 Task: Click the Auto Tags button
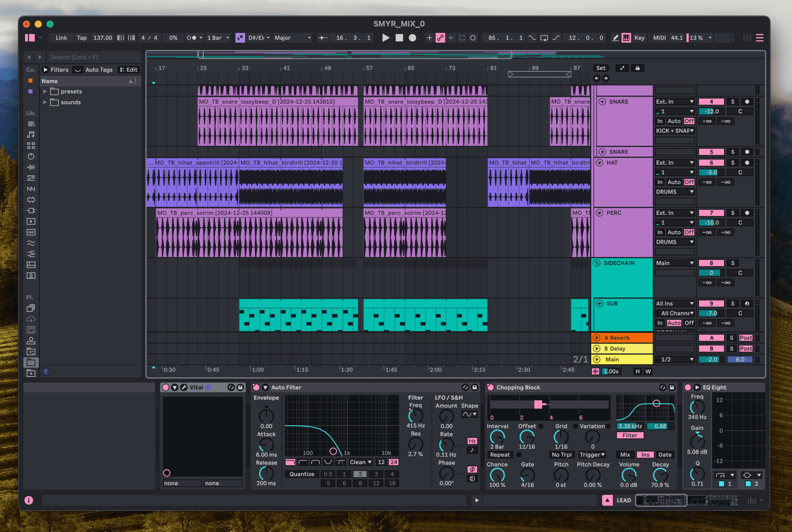click(99, 70)
